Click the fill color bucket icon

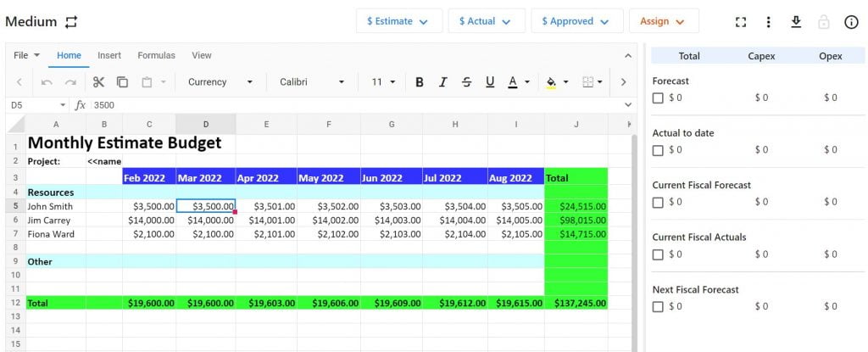pyautogui.click(x=551, y=82)
